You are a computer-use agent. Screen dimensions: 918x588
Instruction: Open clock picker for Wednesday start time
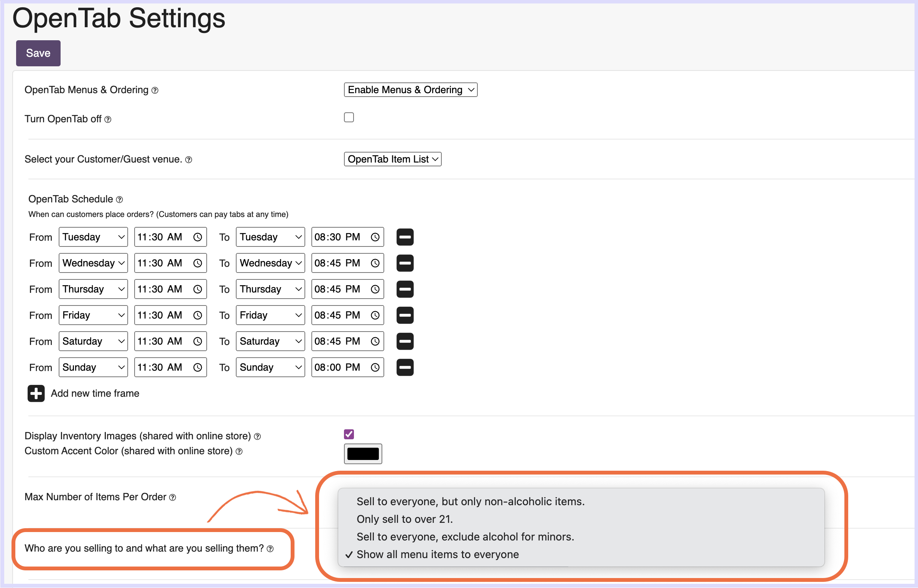(197, 263)
